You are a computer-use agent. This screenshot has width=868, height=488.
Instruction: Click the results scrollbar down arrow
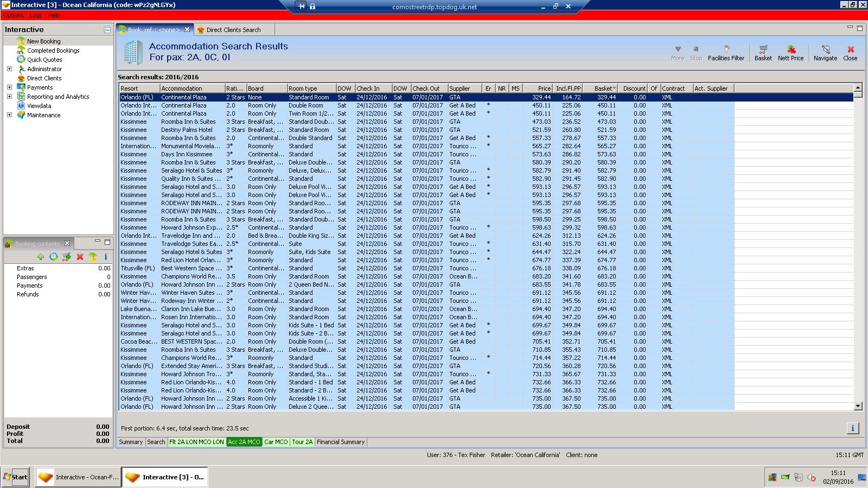pos(858,406)
